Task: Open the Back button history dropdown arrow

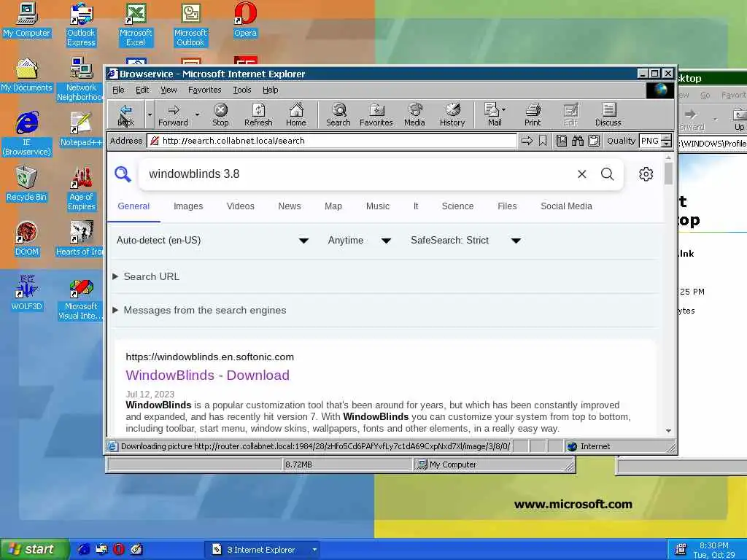Action: coord(150,114)
